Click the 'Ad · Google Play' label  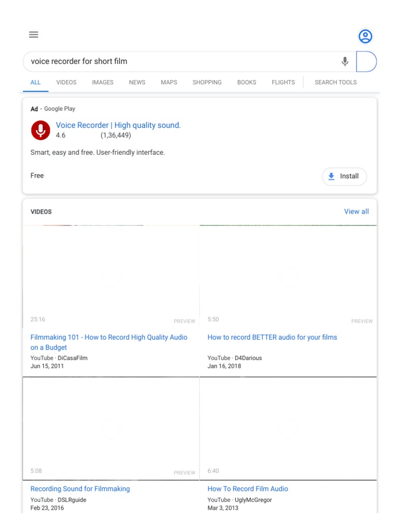tap(53, 109)
